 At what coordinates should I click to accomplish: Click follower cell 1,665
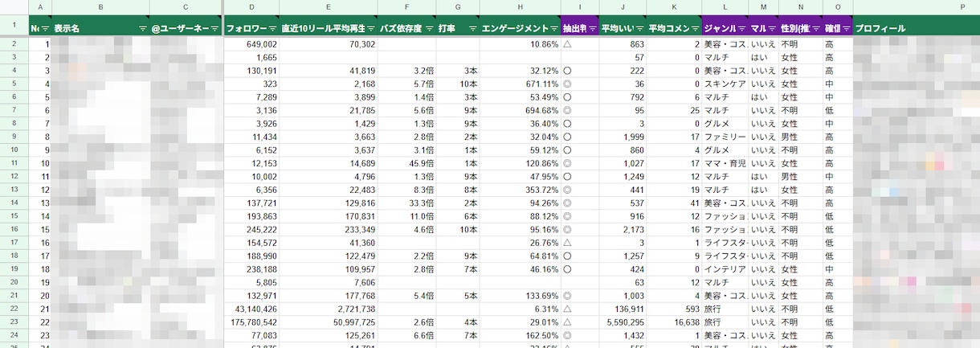(251, 58)
